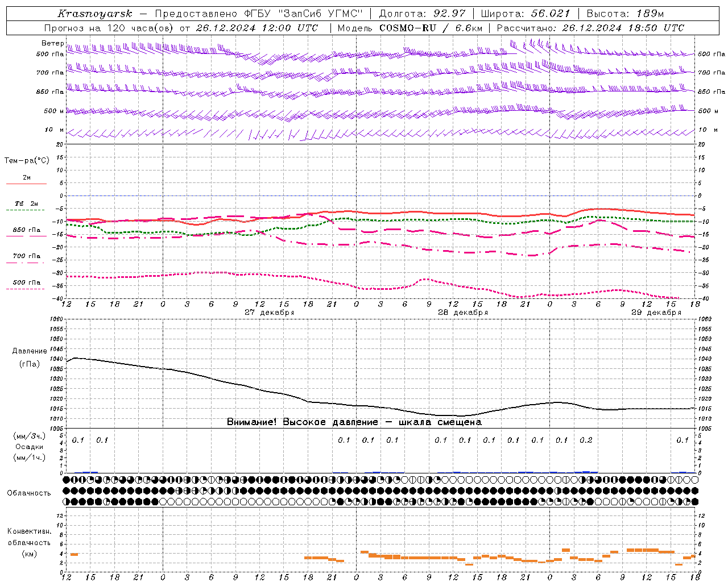This screenshot has height=582, width=728.
Task: Click the Долгота: 92.97 header field
Action: tap(422, 14)
